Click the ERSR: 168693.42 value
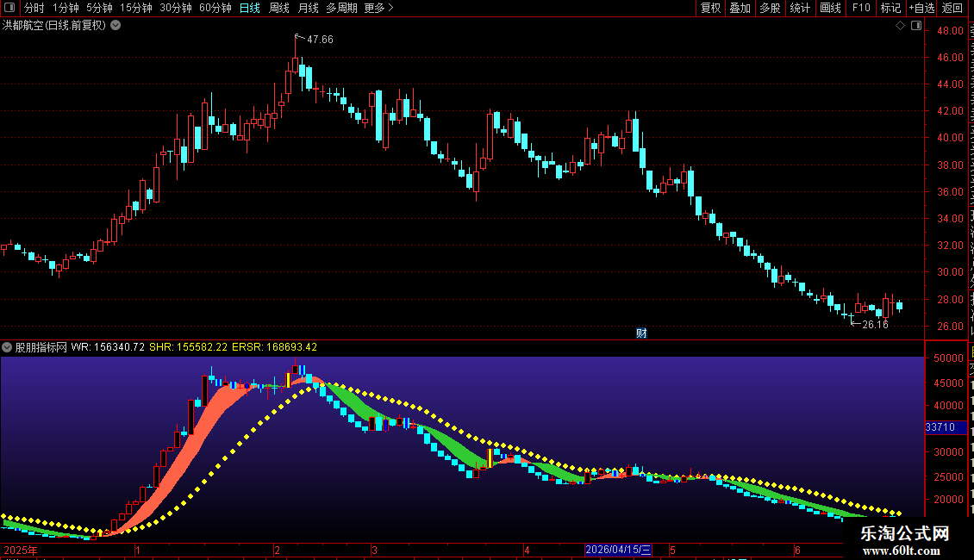Screen dimensions: 974x560 click(275, 347)
